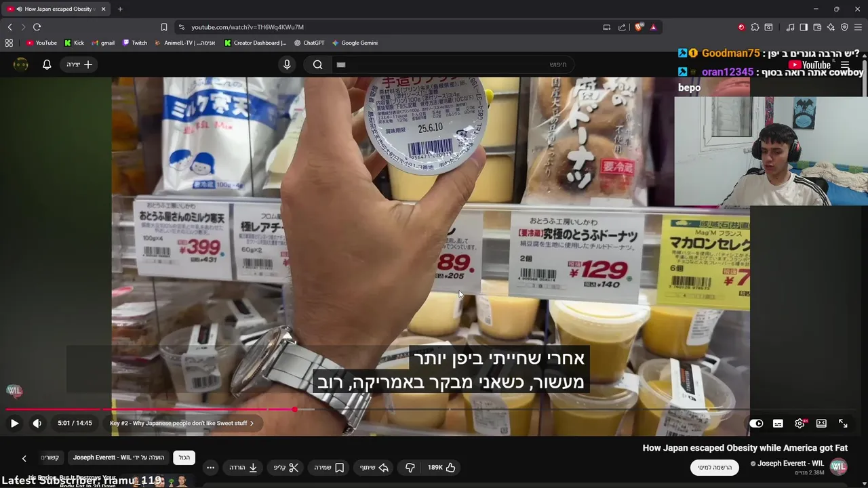Open the YouTube hamburger guide menu
The width and height of the screenshot is (868, 488).
click(845, 65)
